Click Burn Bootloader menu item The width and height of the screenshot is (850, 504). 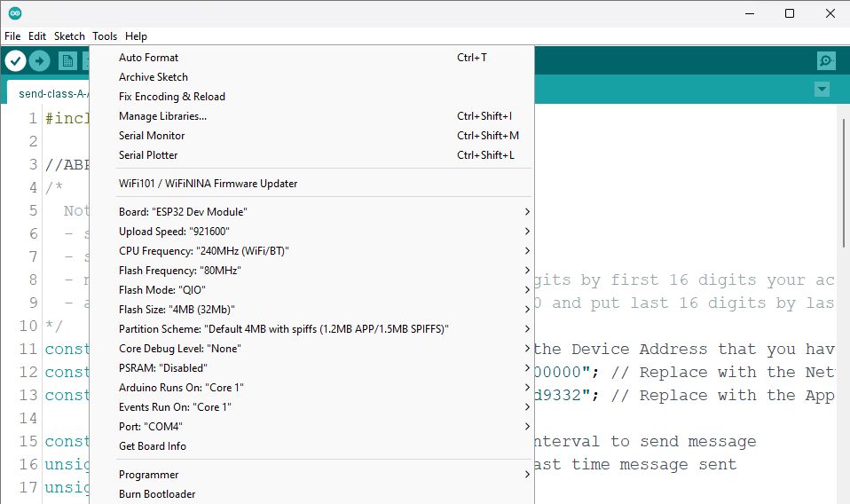coord(157,494)
